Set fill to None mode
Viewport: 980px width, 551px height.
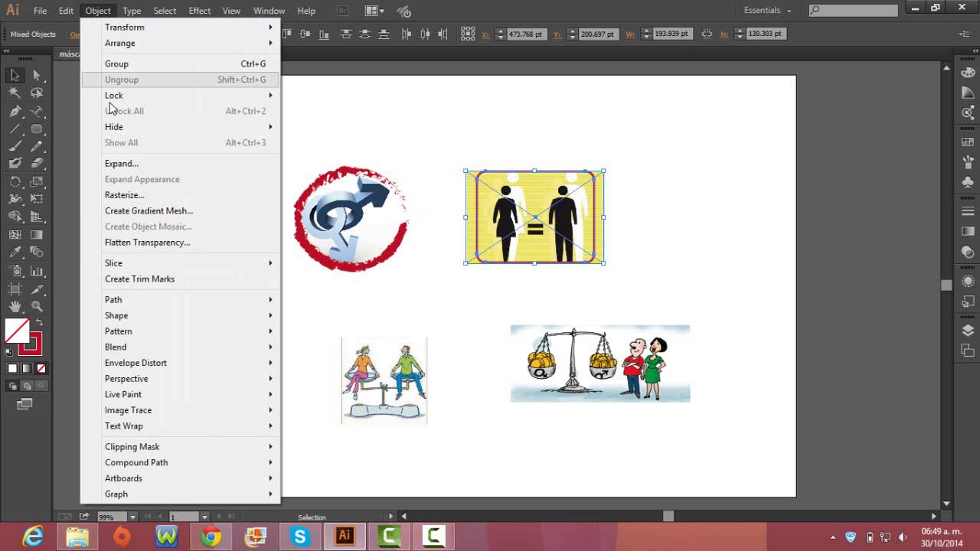41,368
